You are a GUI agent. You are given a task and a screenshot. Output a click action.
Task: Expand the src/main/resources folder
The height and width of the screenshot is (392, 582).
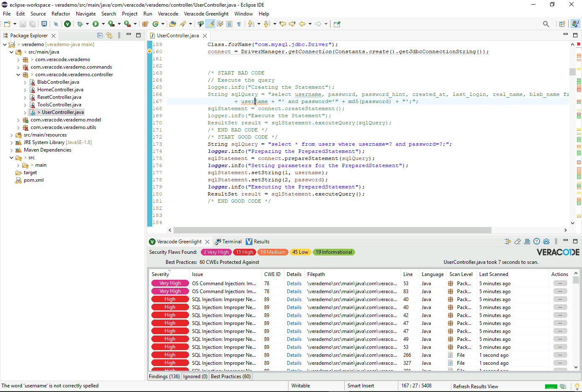[x=12, y=135]
